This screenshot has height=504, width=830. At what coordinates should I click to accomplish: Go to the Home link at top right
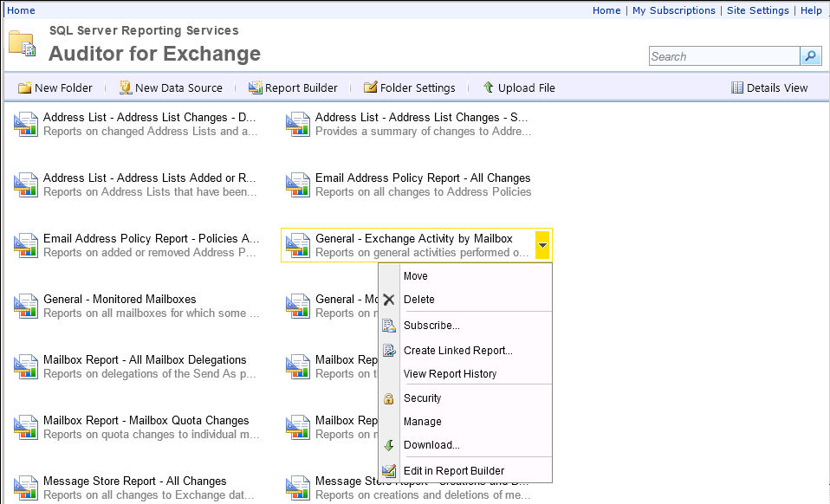tap(606, 10)
